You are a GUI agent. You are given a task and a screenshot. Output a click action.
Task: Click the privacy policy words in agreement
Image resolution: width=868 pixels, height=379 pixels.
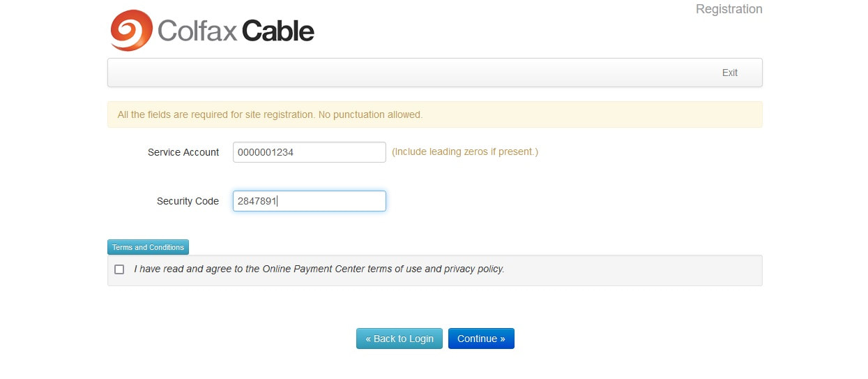[x=474, y=269]
